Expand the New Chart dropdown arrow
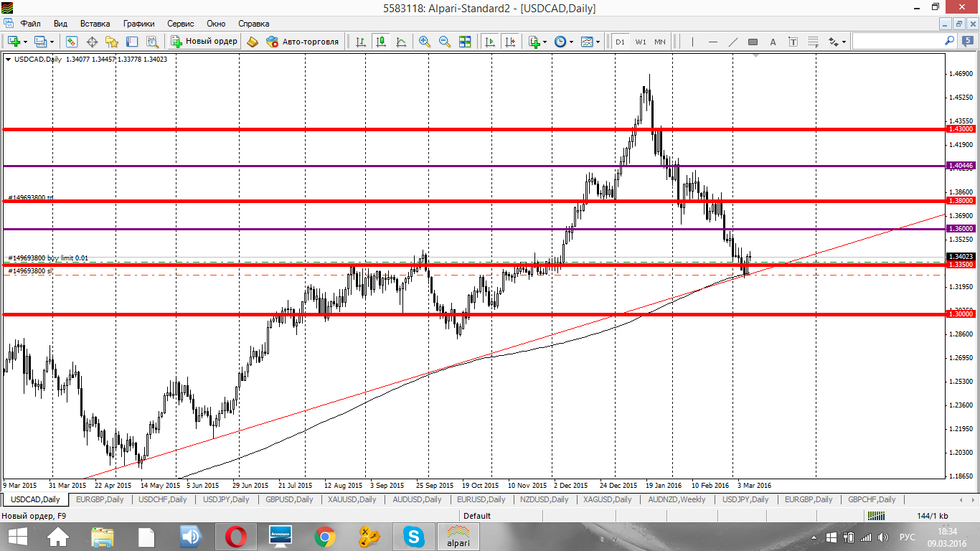 [25, 42]
